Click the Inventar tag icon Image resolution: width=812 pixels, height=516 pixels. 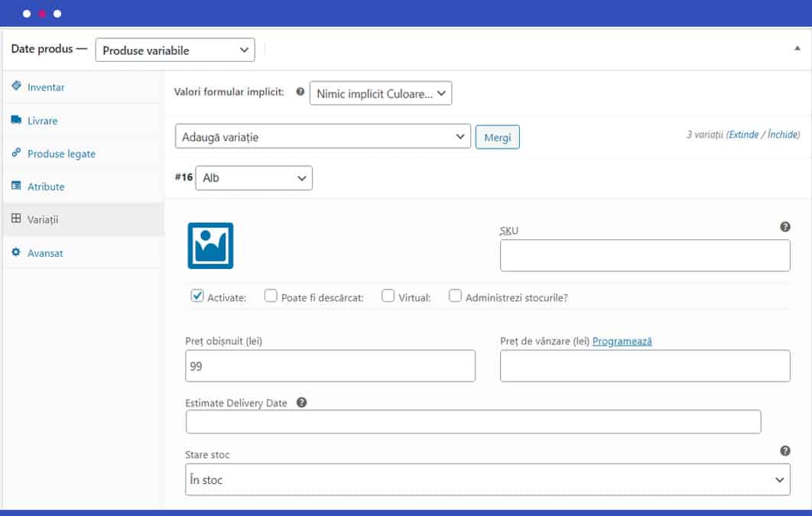coord(17,86)
